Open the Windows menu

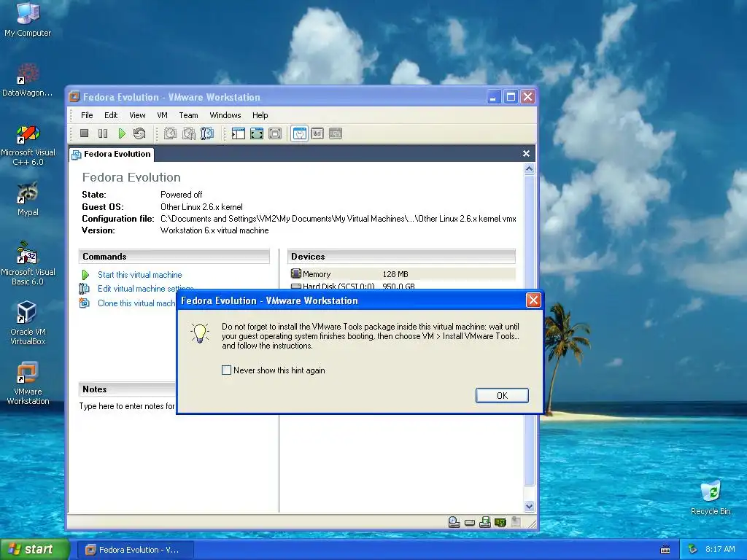pyautogui.click(x=225, y=115)
